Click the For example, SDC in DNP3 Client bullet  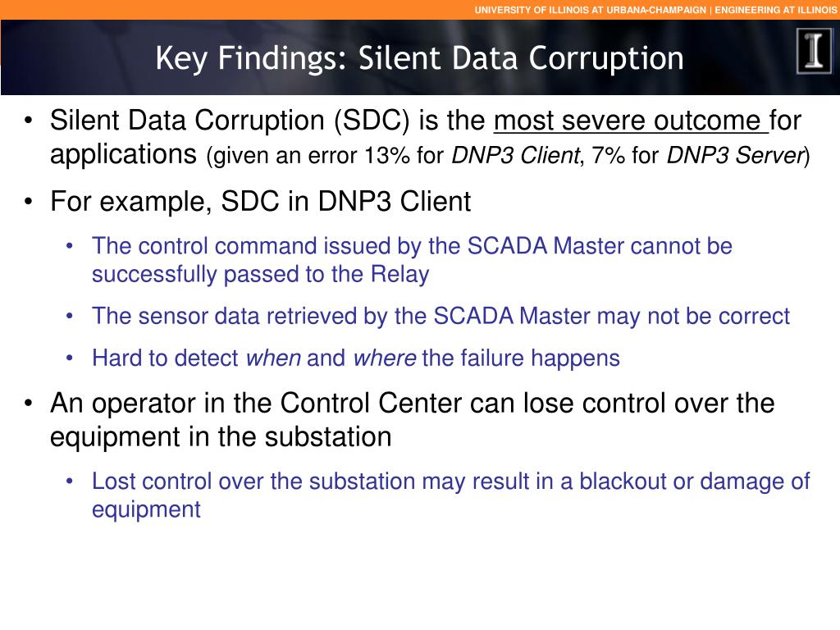[x=260, y=202]
